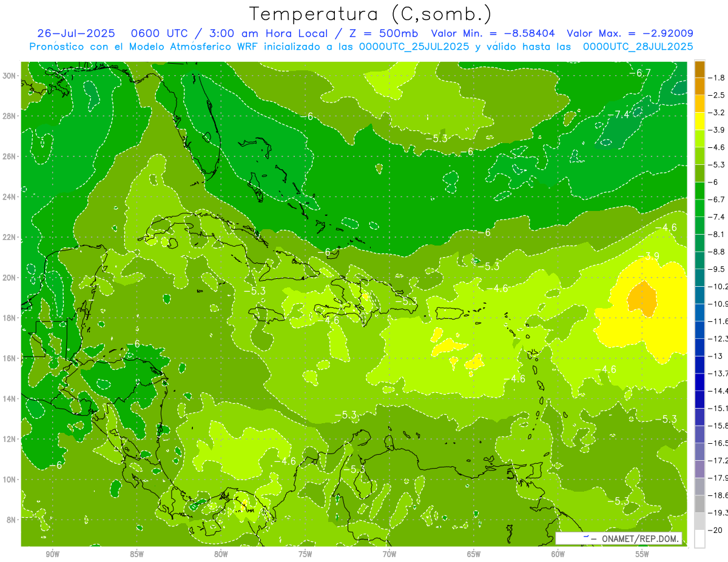This screenshot has width=728, height=562.
Task: Click the -17.2 colorbar legend value
Action: click(x=718, y=460)
